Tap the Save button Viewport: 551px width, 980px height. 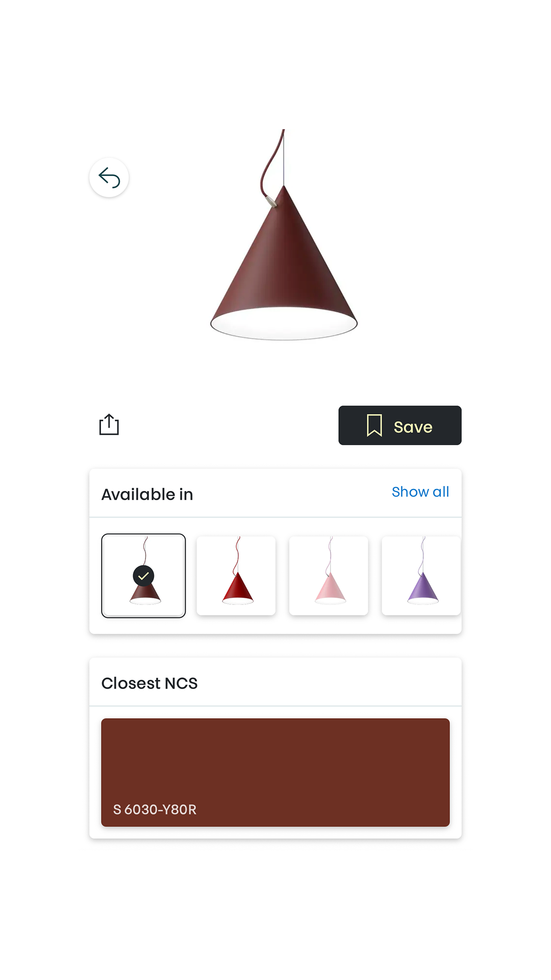pos(400,425)
